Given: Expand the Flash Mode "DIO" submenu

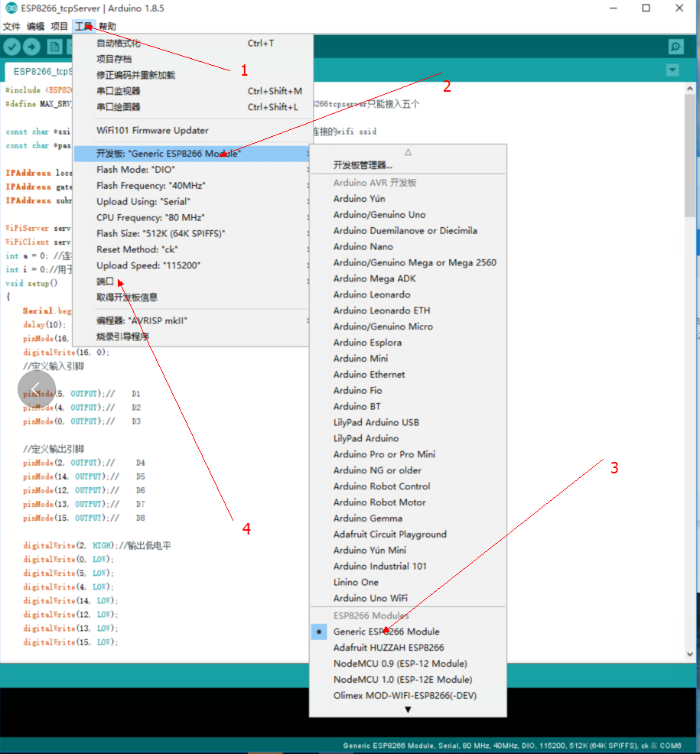Looking at the screenshot, I should [x=193, y=170].
